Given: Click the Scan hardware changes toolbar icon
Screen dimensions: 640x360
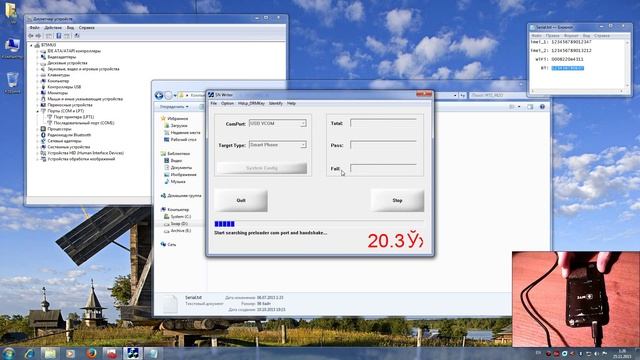Looking at the screenshot, I should coord(76,36).
